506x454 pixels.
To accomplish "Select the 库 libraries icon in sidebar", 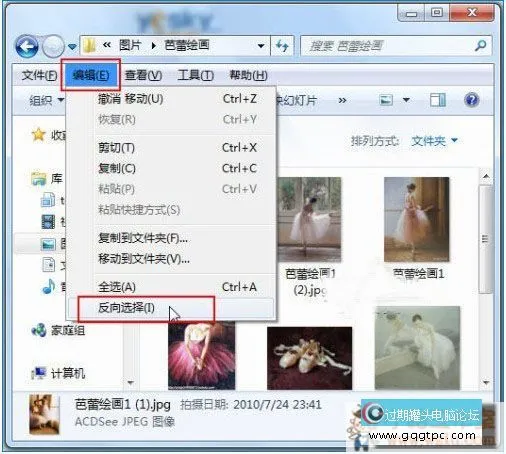I will 39,178.
